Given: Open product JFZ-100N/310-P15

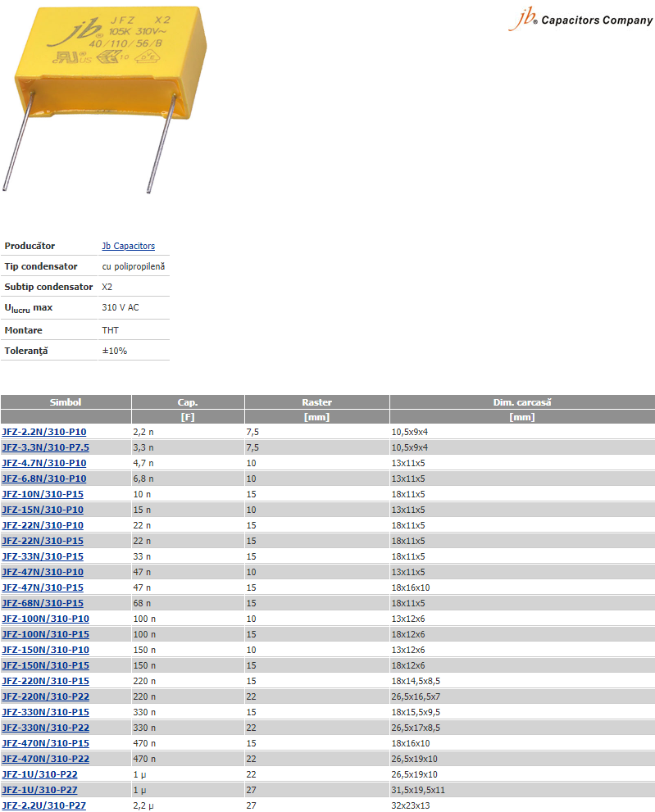Looking at the screenshot, I should [x=46, y=634].
